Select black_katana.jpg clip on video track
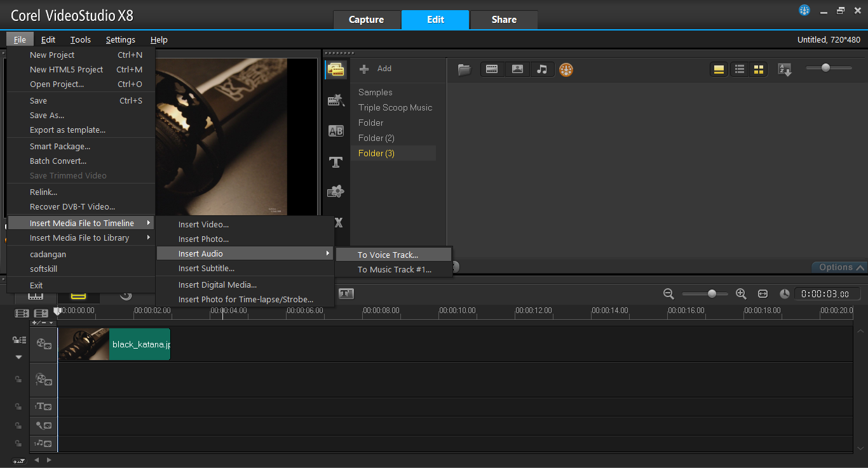Viewport: 868px width, 468px height. [114, 344]
